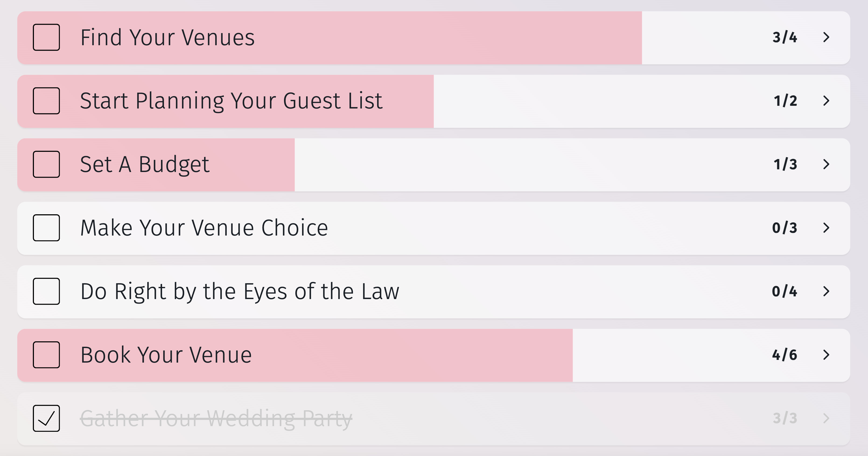Image resolution: width=868 pixels, height=456 pixels.
Task: Expand the completed Gather Your Wedding Party chevron
Action: point(826,418)
